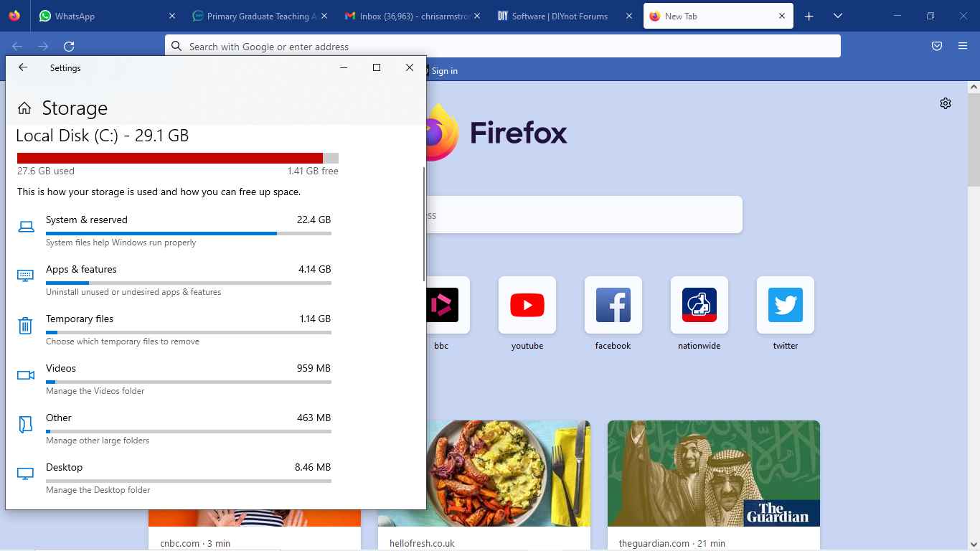The image size is (980, 551).
Task: Click the Settings home icon
Action: pos(24,108)
